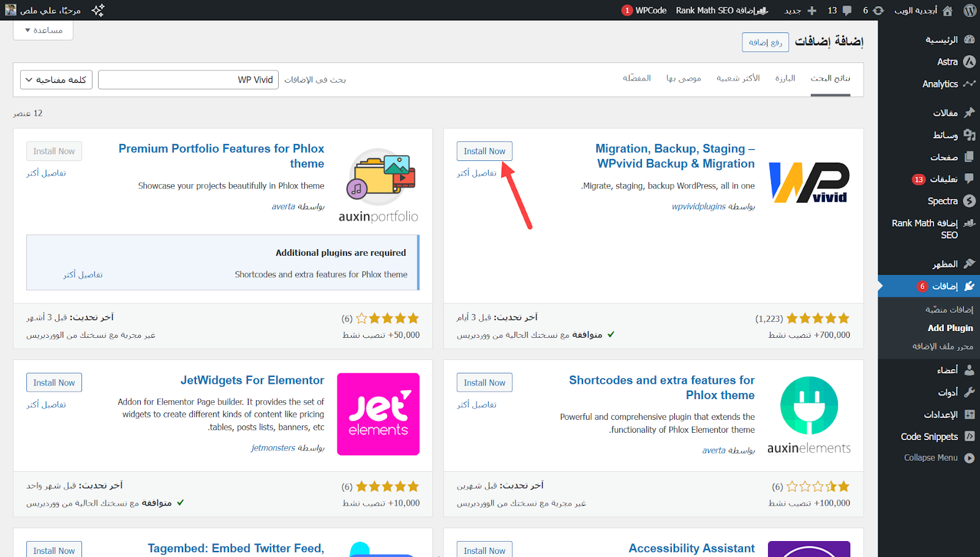Click the Jet Elements plugin logo thumbnail
Image resolution: width=980 pixels, height=557 pixels.
(379, 414)
